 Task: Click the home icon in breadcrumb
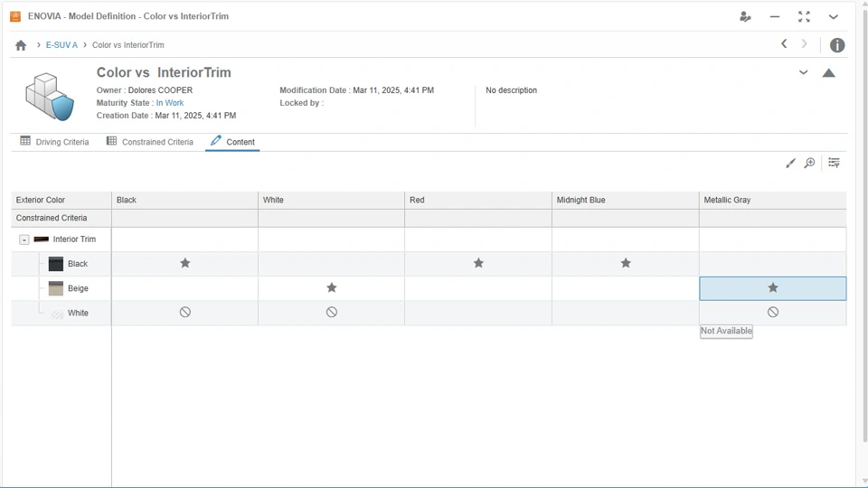click(x=21, y=45)
